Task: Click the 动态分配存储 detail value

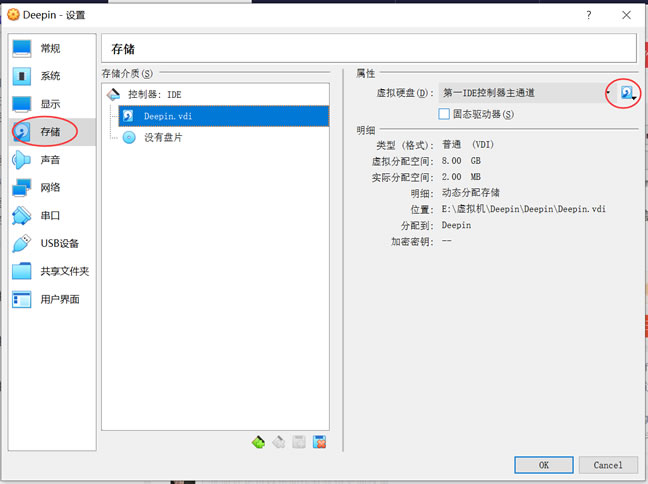Action: pos(470,193)
